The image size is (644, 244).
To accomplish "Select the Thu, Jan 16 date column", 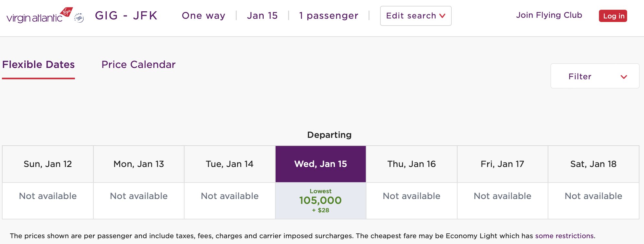I will (411, 164).
